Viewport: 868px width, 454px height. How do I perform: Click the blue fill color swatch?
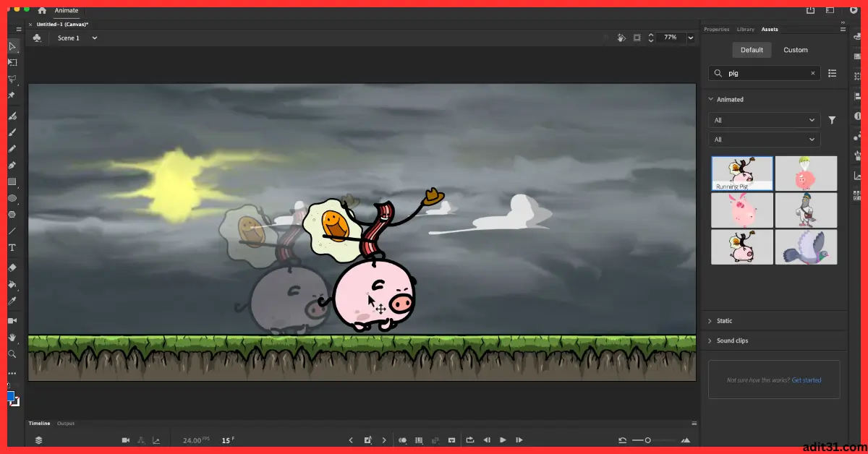[x=10, y=396]
